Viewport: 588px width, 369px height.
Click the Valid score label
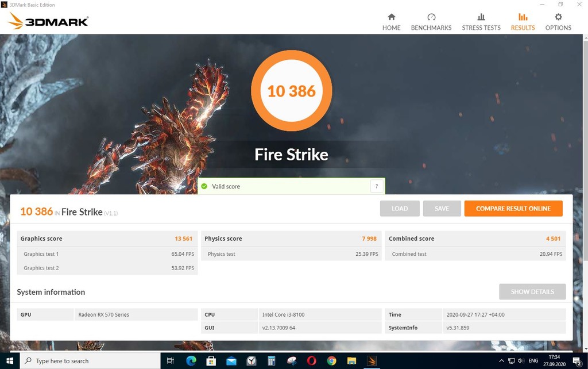pos(226,186)
